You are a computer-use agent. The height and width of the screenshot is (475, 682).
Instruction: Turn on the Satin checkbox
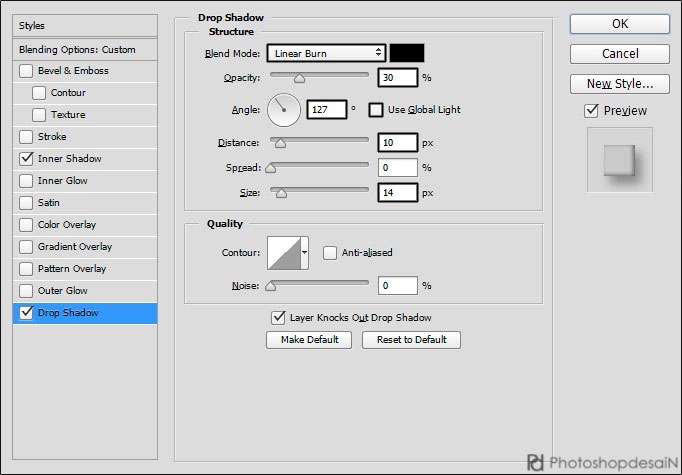point(26,203)
